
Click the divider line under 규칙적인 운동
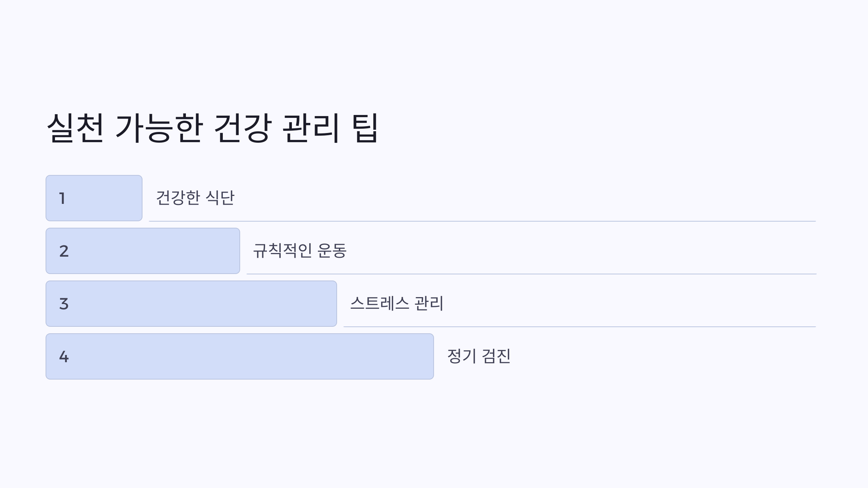(532, 274)
